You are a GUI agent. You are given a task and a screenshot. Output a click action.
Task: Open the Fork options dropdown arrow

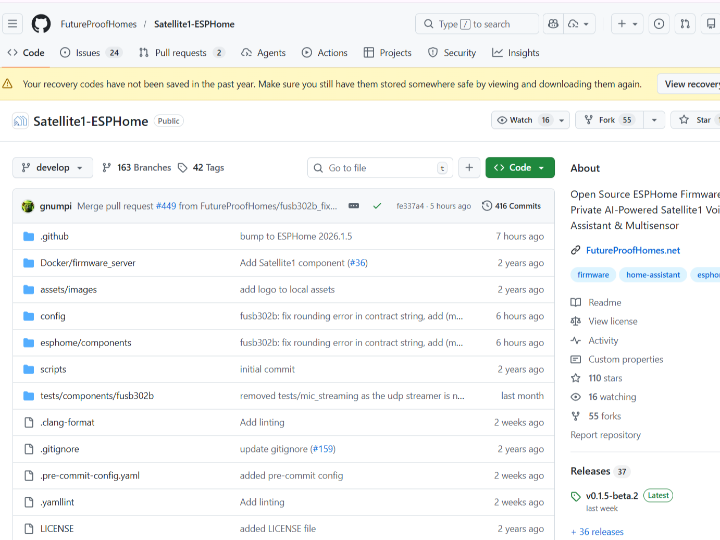[655, 120]
